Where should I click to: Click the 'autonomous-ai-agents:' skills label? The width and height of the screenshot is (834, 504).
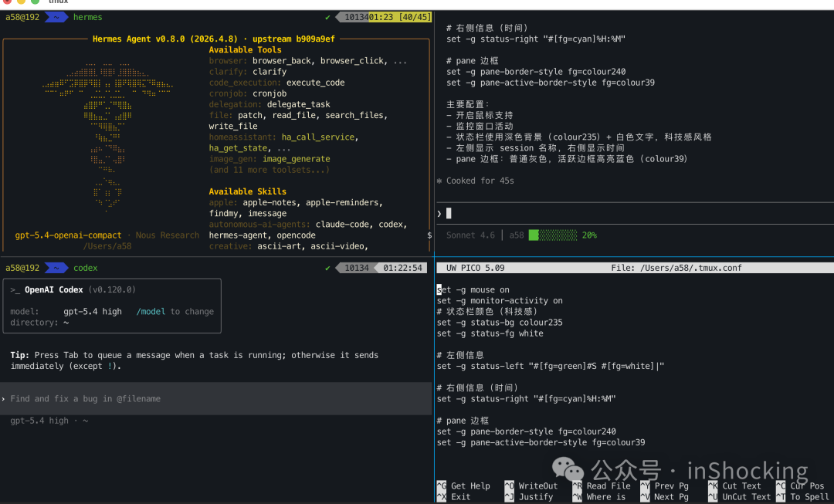259,225
